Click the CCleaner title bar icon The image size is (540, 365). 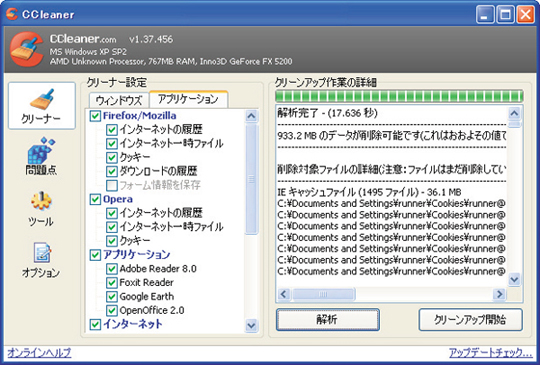[x=12, y=14]
